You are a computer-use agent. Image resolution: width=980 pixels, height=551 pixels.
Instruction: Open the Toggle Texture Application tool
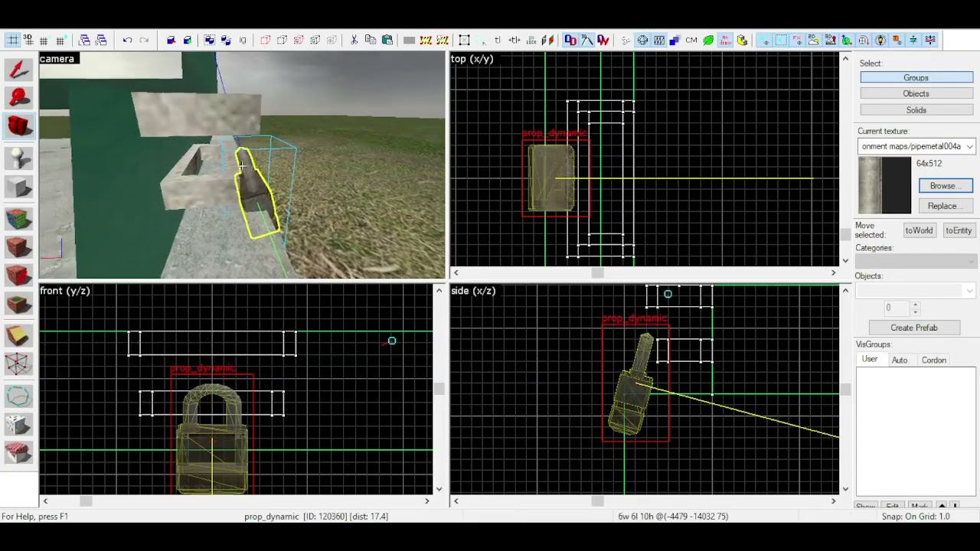pyautogui.click(x=19, y=218)
